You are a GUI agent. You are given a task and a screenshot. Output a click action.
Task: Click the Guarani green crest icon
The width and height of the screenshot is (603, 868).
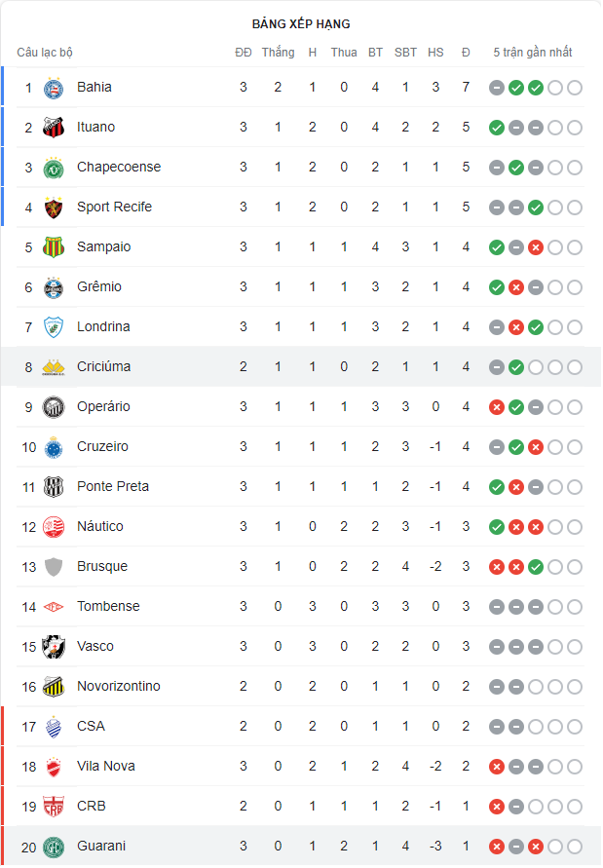(54, 847)
